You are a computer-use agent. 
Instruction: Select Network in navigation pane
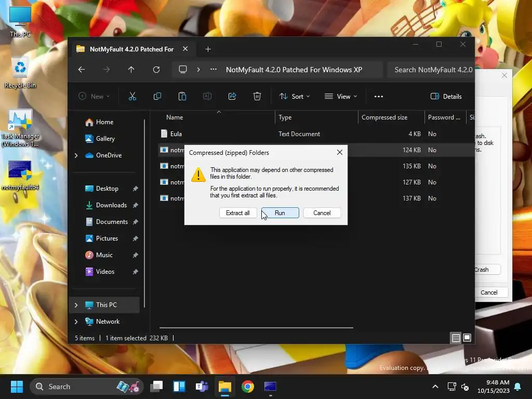[x=108, y=321]
